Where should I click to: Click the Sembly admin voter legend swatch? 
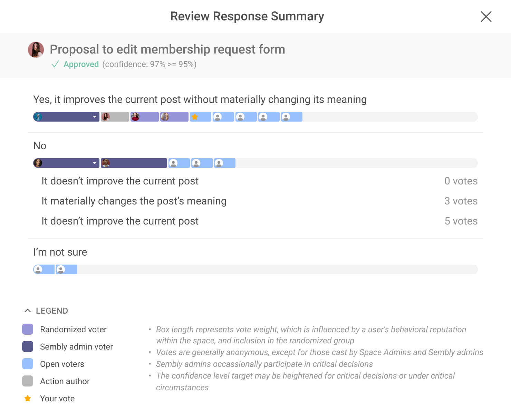pyautogui.click(x=28, y=347)
